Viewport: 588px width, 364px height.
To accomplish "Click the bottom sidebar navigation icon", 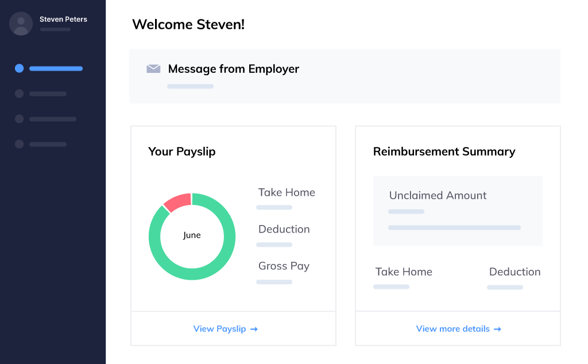I will pos(19,144).
